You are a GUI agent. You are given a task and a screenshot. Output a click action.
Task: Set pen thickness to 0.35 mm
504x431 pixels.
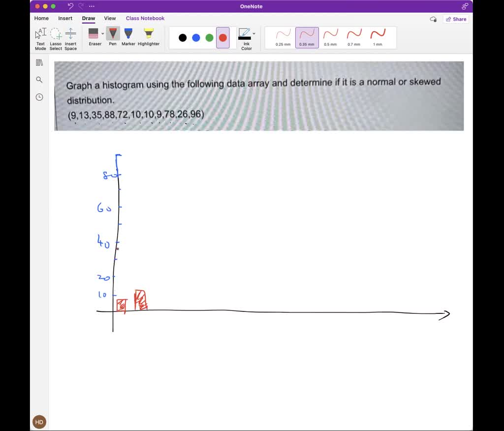click(x=307, y=38)
